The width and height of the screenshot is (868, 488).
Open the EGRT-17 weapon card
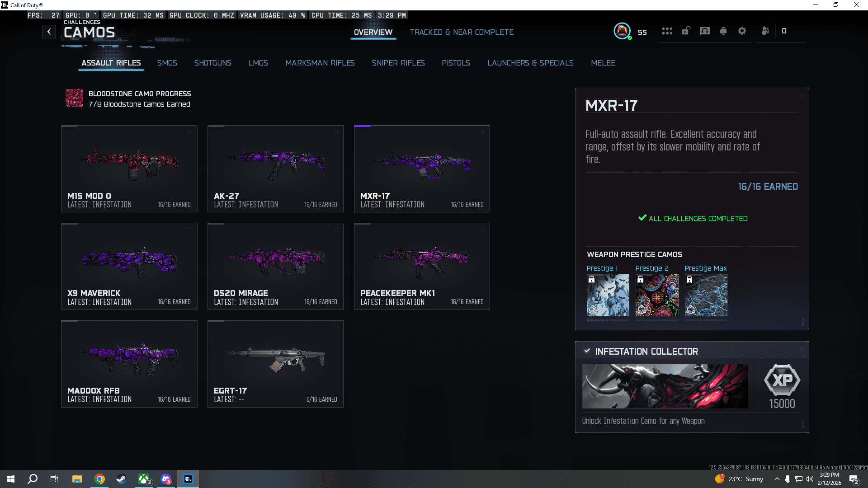tap(275, 364)
